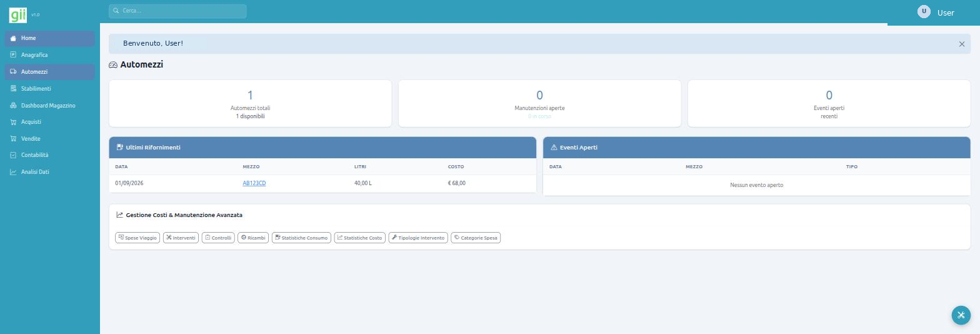The height and width of the screenshot is (334, 980).
Task: Open the Spese Viaggio button
Action: [137, 238]
